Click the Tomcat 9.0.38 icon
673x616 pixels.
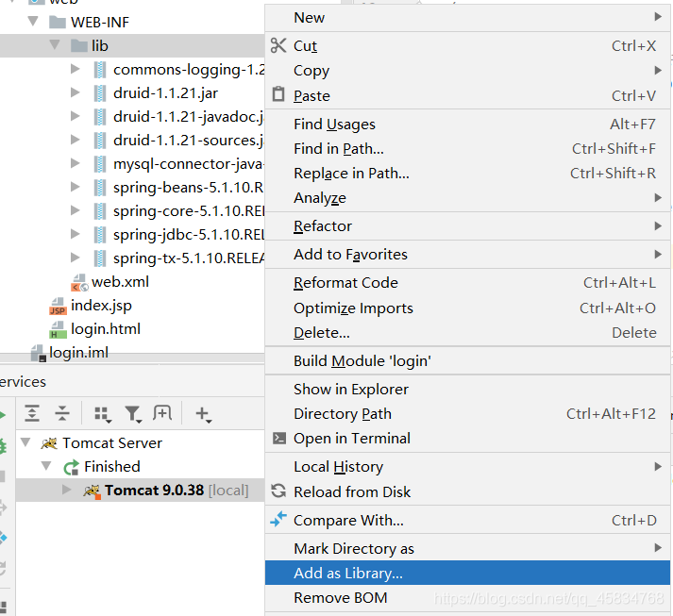coord(92,491)
